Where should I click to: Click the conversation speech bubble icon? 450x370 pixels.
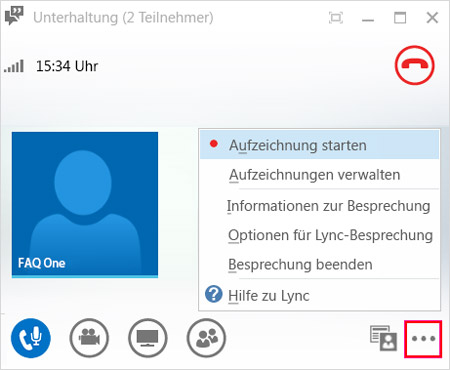pos(14,16)
